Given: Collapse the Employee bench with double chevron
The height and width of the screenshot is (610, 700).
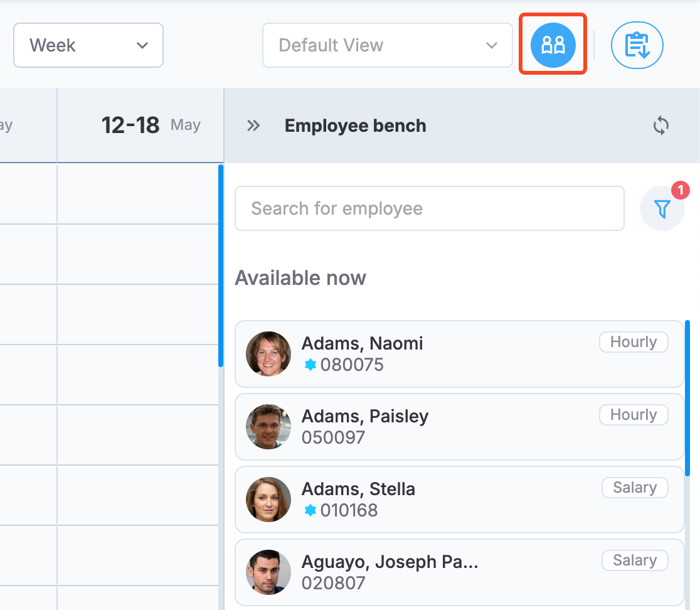Looking at the screenshot, I should [253, 126].
